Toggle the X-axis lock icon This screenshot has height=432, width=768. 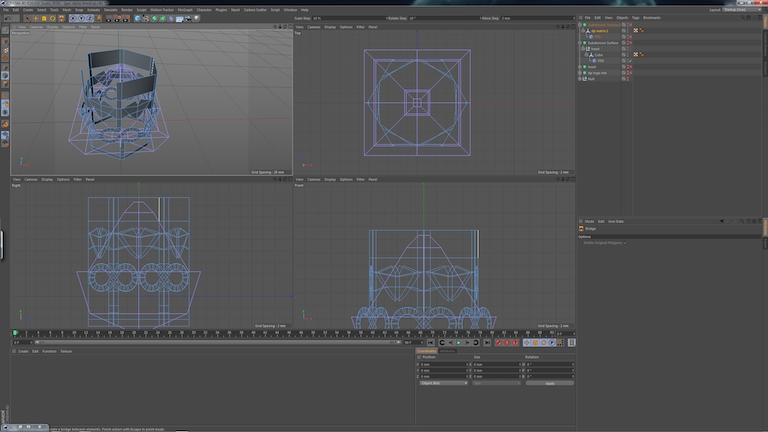click(72, 19)
